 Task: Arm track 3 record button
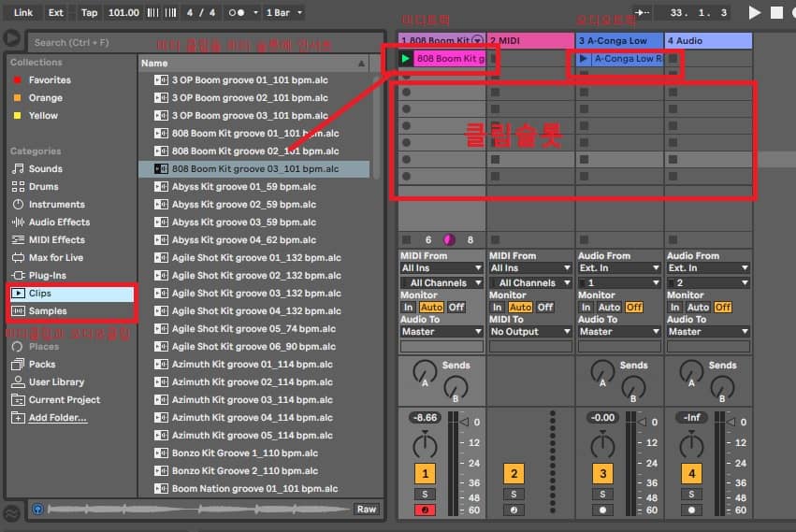pyautogui.click(x=602, y=510)
